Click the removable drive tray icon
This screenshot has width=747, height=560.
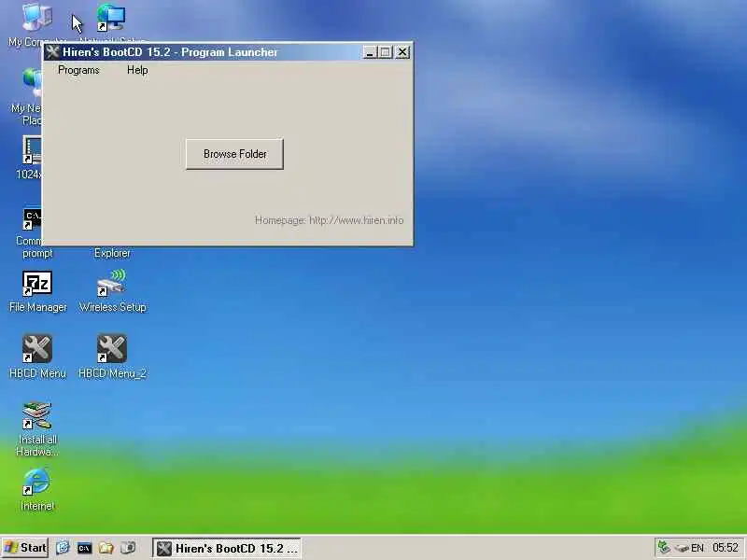[682, 548]
